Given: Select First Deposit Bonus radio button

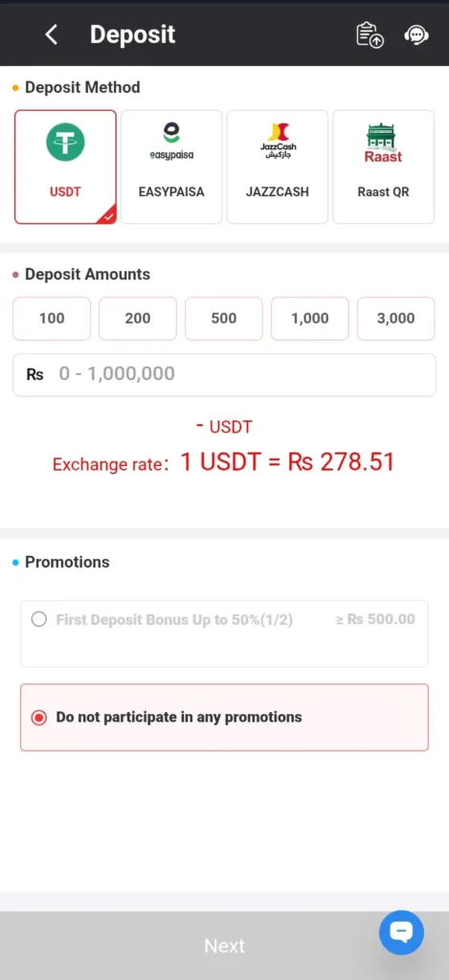Looking at the screenshot, I should pos(38,619).
